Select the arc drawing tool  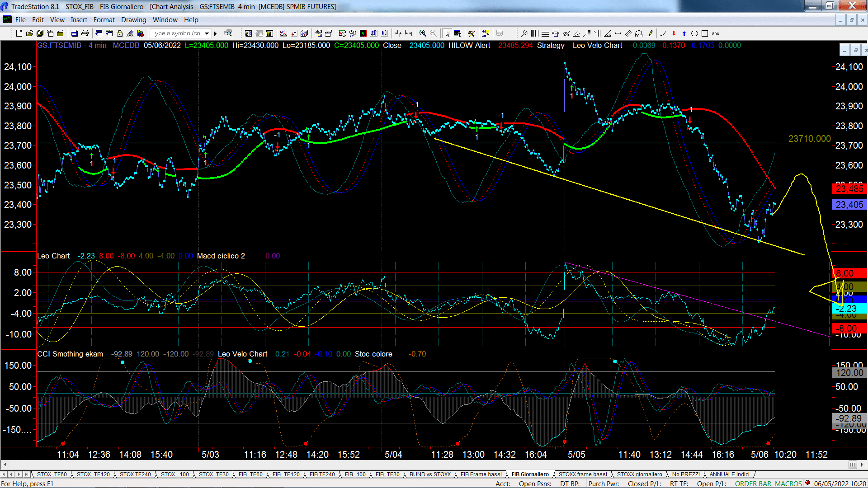(663, 33)
